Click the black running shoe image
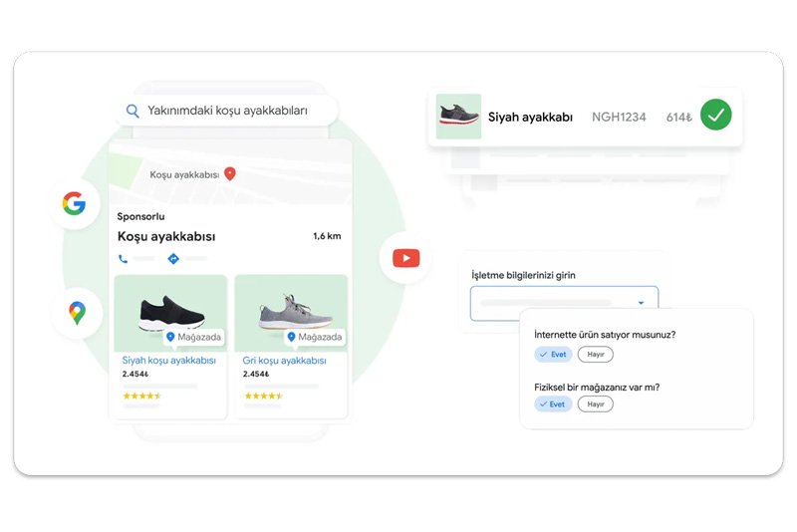Screen dimensions: 797x532 click(171, 313)
